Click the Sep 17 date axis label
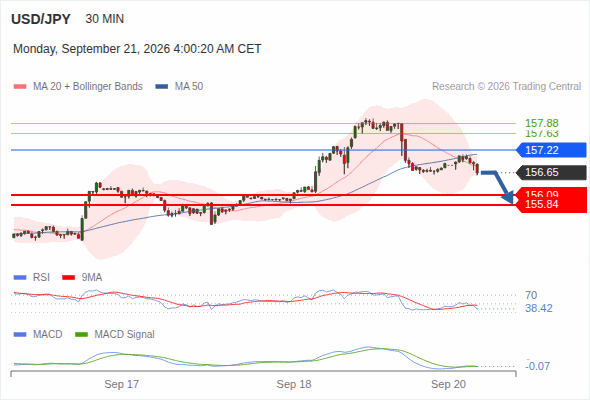The image size is (590, 400). click(x=122, y=384)
